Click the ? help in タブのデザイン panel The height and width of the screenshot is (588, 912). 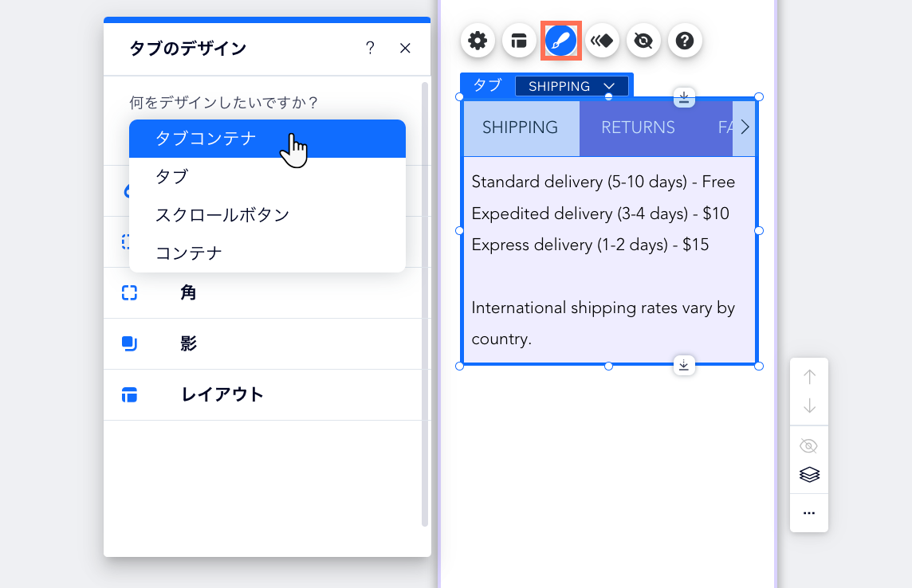pyautogui.click(x=370, y=48)
